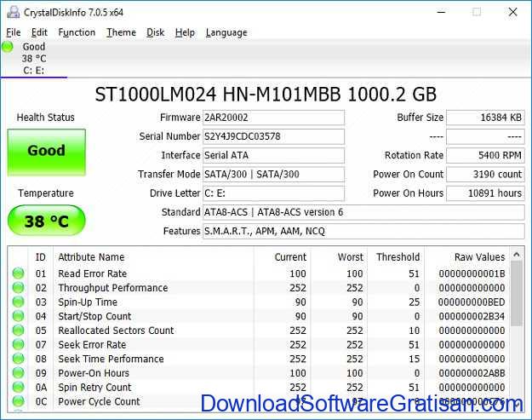Minimize the CrystalDiskInfo window
Image resolution: width=532 pixels, height=420 pixels.
tap(441, 12)
